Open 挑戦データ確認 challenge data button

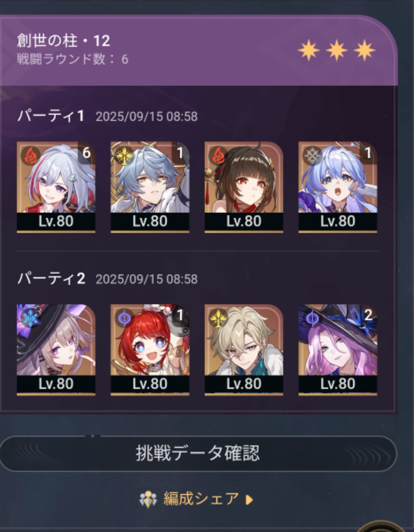pos(198,453)
